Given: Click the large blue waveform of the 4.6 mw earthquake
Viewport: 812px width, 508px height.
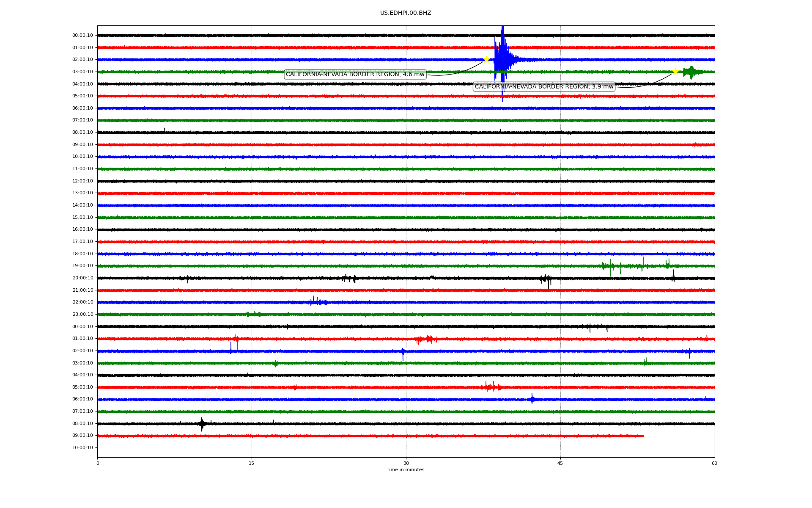Looking at the screenshot, I should (x=502, y=60).
